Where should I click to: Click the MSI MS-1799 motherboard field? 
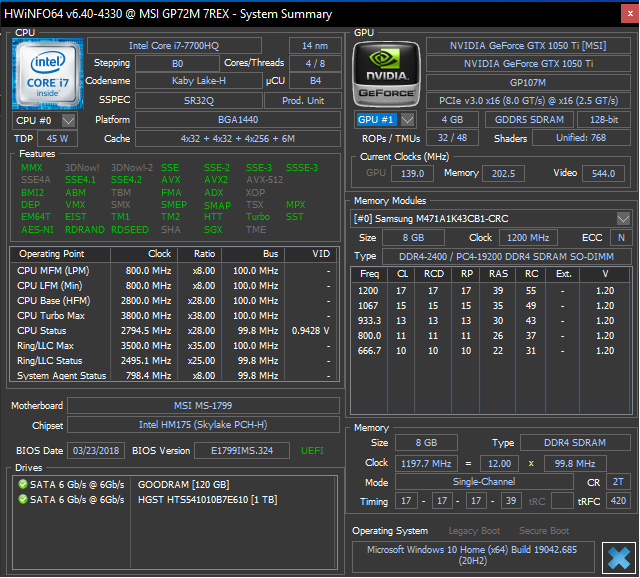[203, 406]
